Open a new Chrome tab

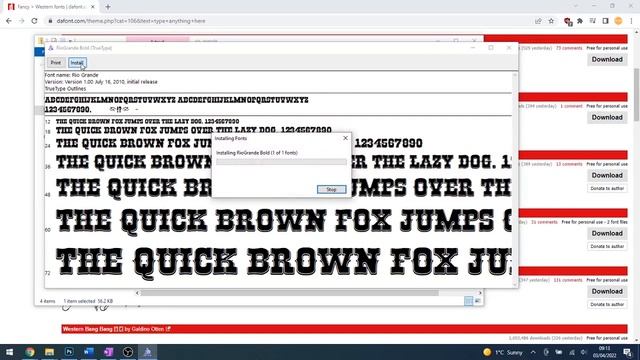(x=108, y=7)
